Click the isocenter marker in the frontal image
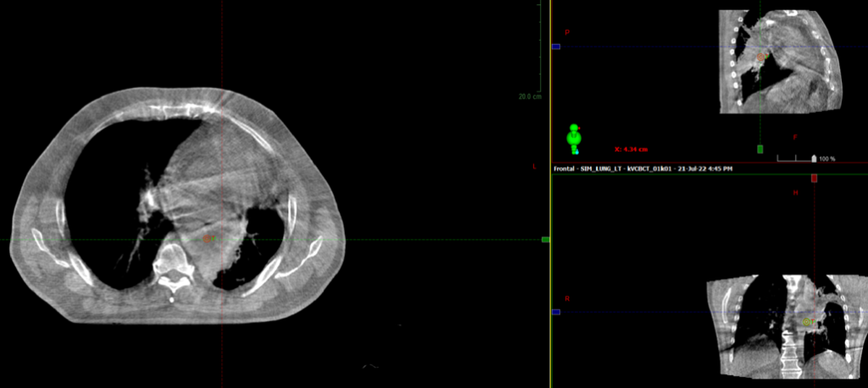 pyautogui.click(x=807, y=322)
